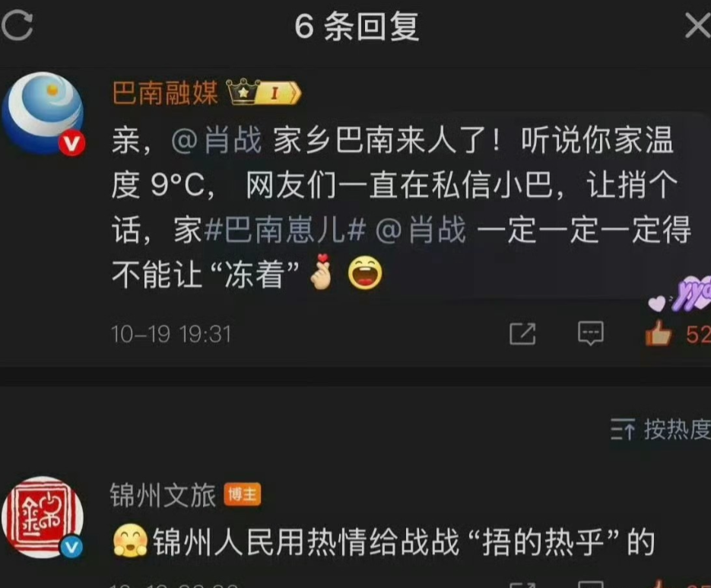Open second @肖战 mention after hashtag
Image resolution: width=711 pixels, height=588 pixels.
421,230
